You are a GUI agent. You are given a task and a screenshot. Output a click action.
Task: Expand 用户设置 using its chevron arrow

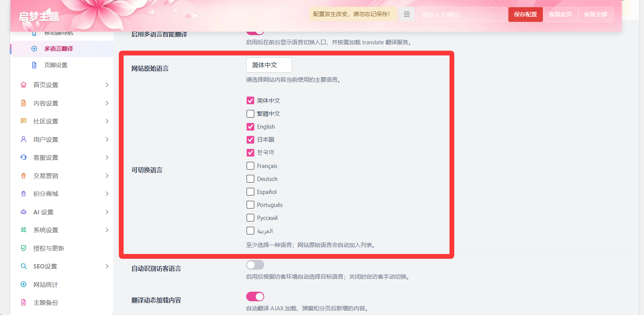pyautogui.click(x=107, y=139)
